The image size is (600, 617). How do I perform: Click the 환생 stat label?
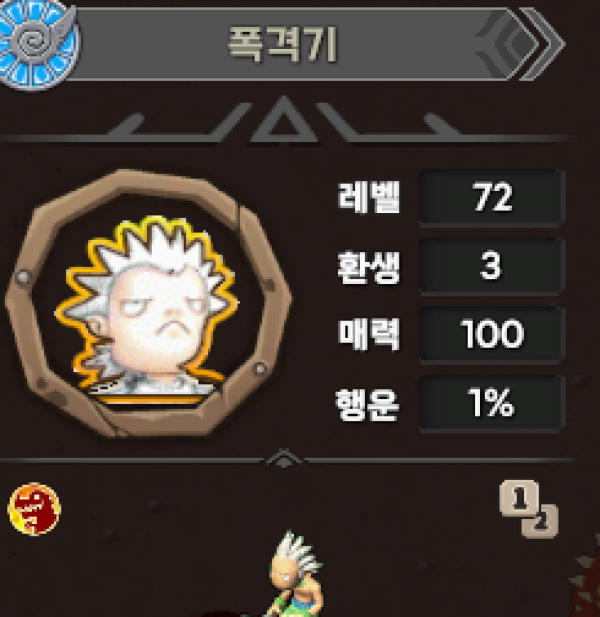(369, 267)
